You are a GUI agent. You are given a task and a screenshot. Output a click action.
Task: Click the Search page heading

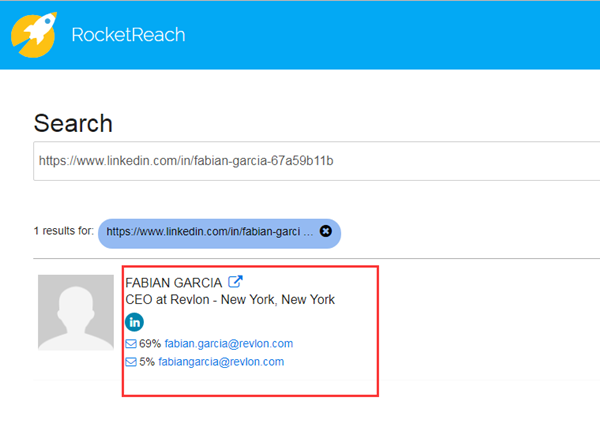pos(73,123)
